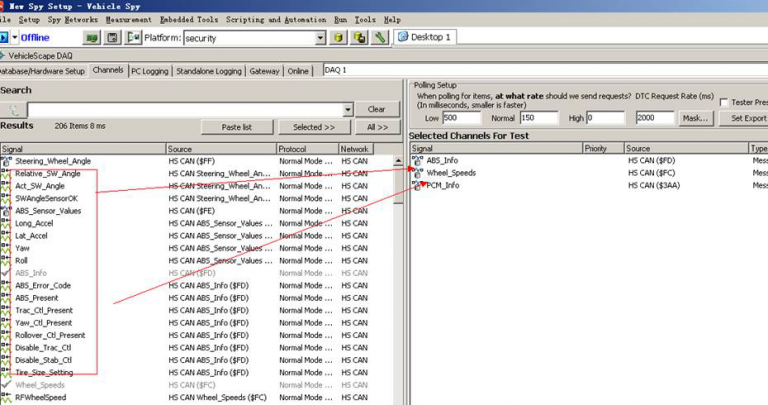This screenshot has height=405, width=768.
Task: Click the blue online/offline arrow icon
Action: click(4, 38)
